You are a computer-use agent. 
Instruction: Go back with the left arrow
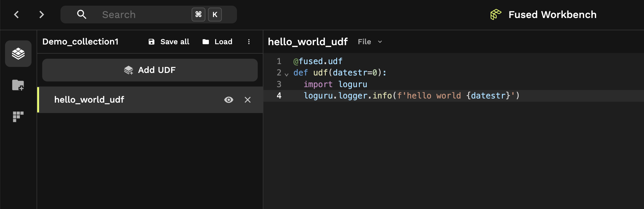pos(16,15)
